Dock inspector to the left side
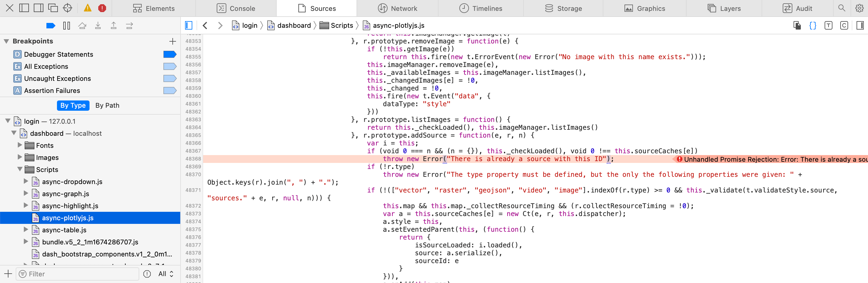This screenshot has height=283, width=868. 24,8
